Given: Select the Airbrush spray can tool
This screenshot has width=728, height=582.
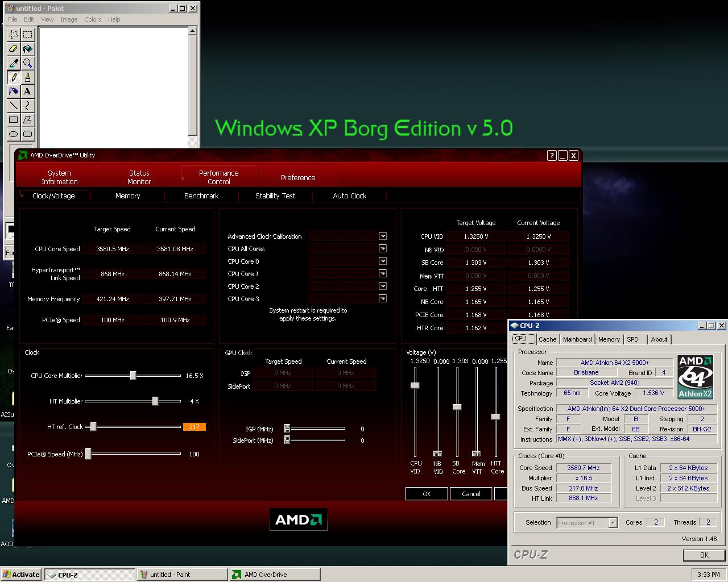Looking at the screenshot, I should click(14, 92).
